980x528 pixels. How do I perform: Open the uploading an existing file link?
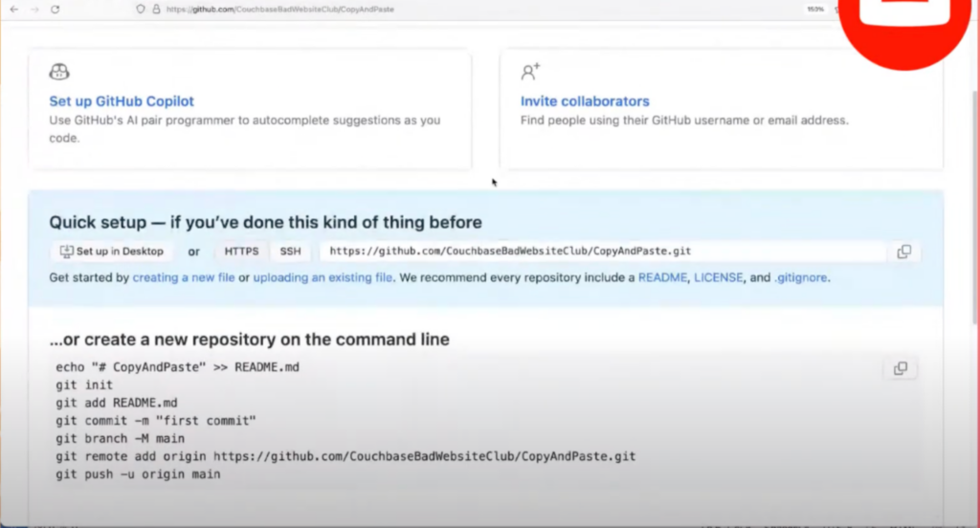click(323, 277)
